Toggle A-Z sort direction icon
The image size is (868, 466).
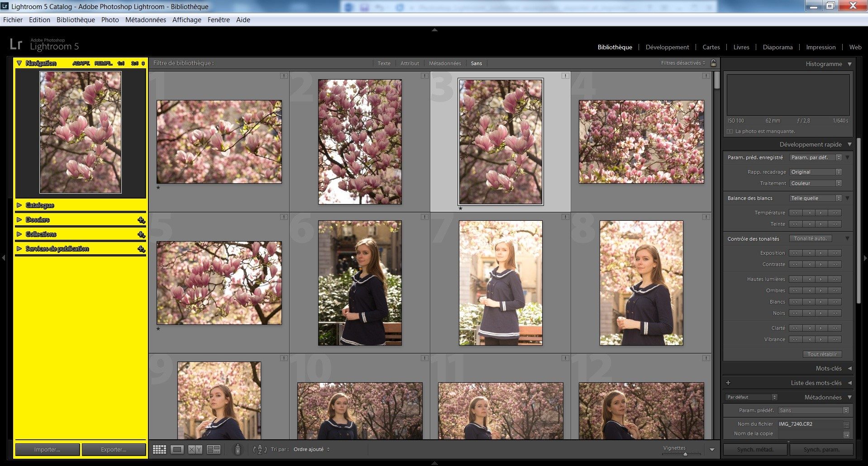click(x=260, y=449)
